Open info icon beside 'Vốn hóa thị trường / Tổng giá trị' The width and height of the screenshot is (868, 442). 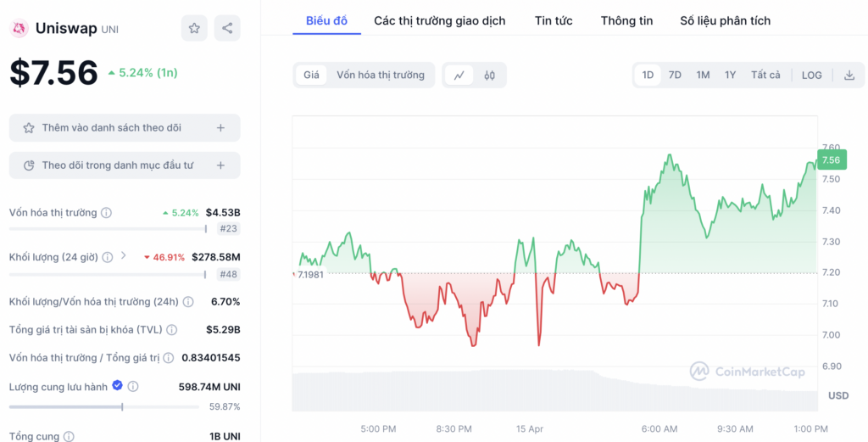[169, 358]
